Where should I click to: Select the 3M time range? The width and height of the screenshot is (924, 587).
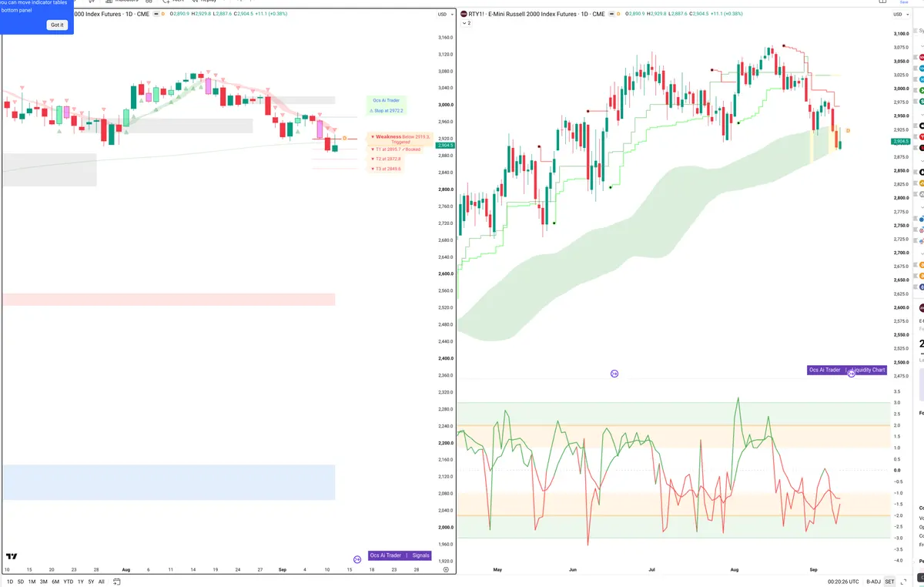pyautogui.click(x=44, y=582)
